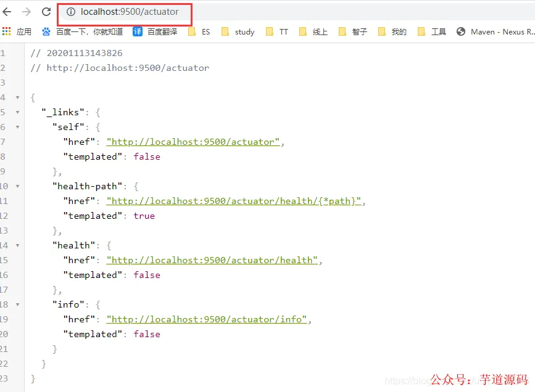
Task: Open the 工具 bookmark folder
Action: pyautogui.click(x=432, y=31)
